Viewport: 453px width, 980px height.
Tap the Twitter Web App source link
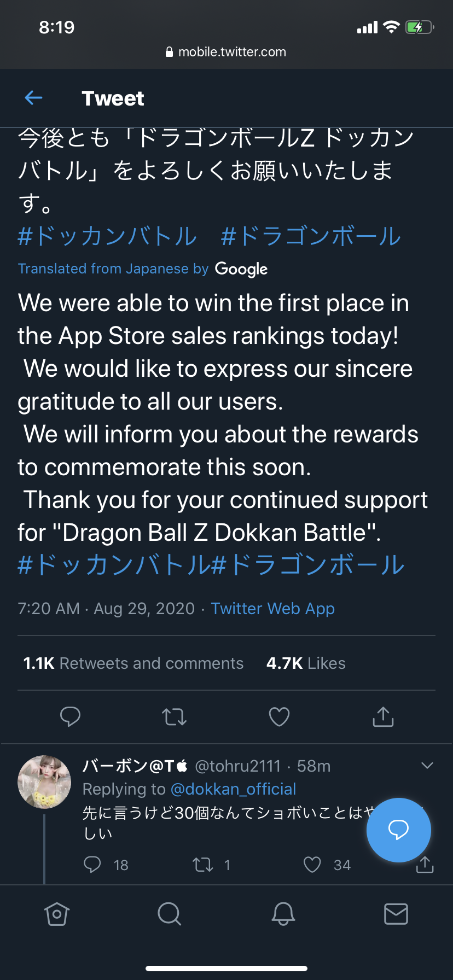click(x=273, y=609)
